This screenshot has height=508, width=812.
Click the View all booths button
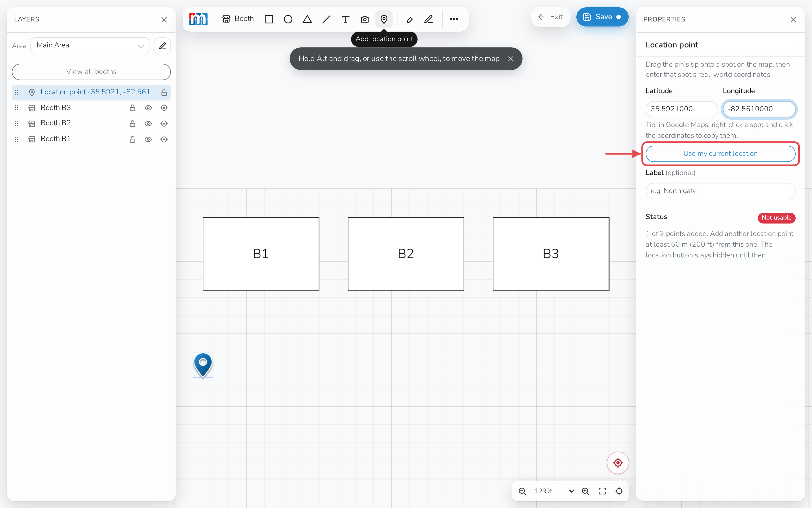point(91,72)
